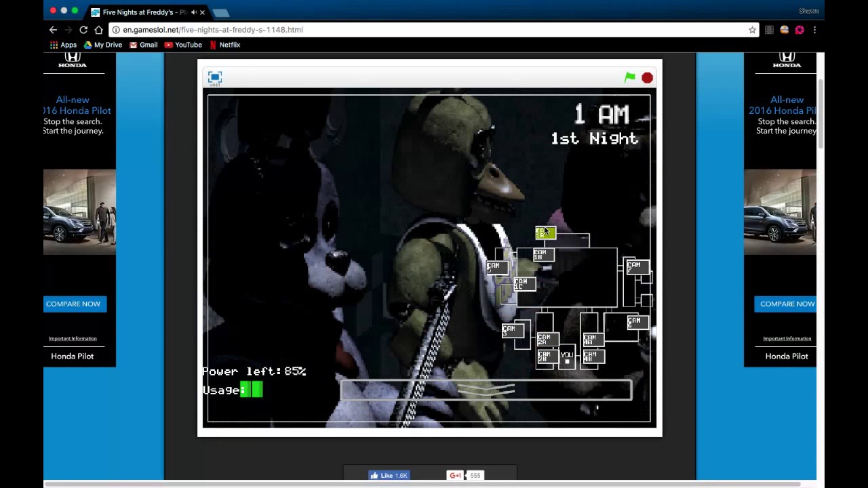Mute the Five Nights at Freddy's tab
Image resolution: width=868 pixels, height=488 pixels.
coord(193,12)
